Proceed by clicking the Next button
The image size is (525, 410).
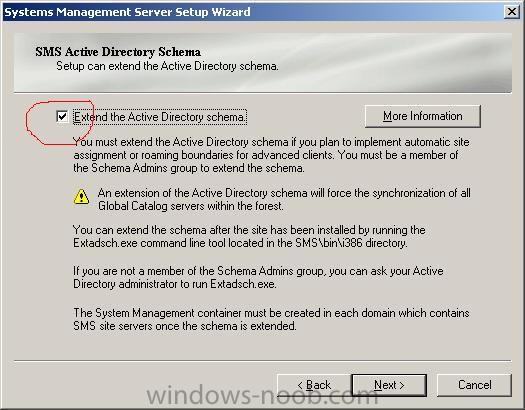click(x=389, y=385)
